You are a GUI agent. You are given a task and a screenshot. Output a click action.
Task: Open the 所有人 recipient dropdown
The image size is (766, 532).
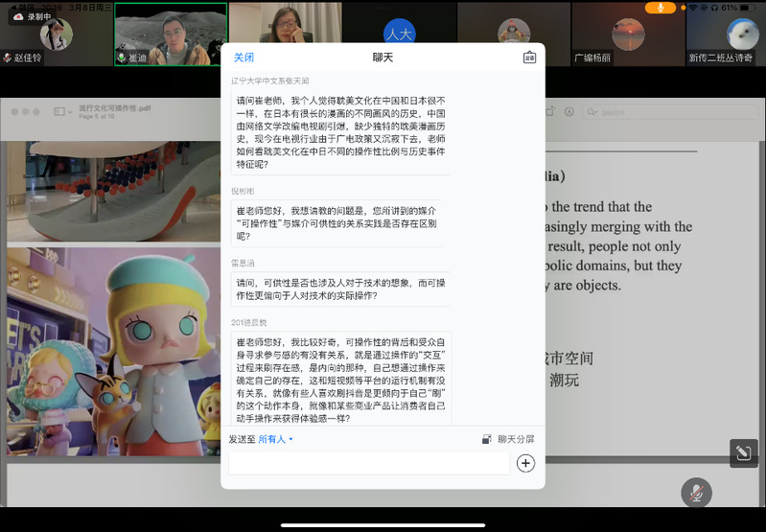point(276,439)
